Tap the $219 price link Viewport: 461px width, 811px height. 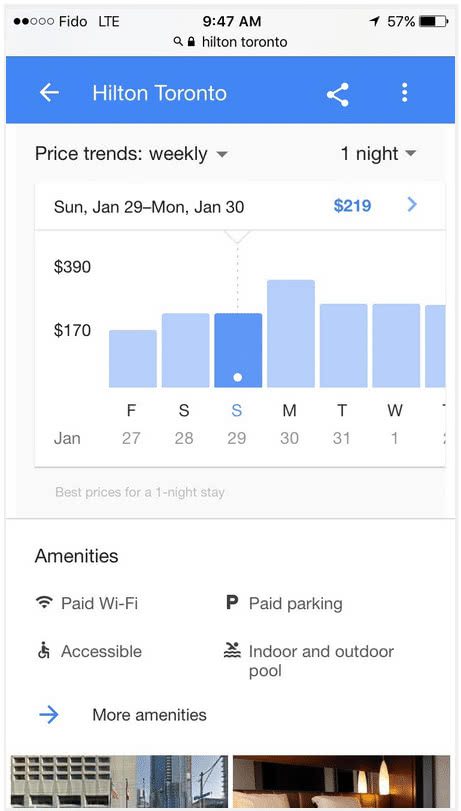[x=352, y=206]
